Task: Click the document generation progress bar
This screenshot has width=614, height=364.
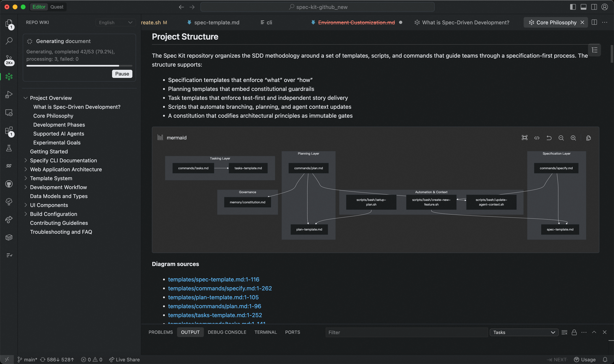Action: (79, 66)
